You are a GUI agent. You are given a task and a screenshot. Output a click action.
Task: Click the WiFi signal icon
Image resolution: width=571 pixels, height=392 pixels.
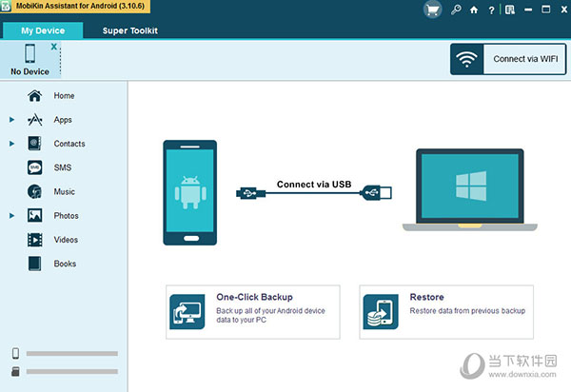tap(467, 59)
